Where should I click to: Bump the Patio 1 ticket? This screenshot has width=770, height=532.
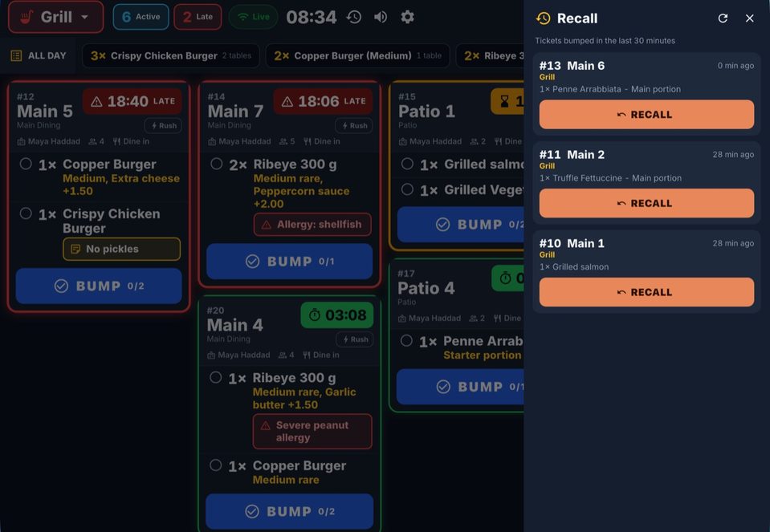pos(461,225)
